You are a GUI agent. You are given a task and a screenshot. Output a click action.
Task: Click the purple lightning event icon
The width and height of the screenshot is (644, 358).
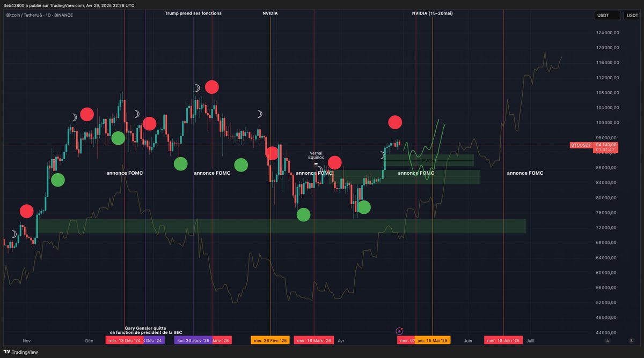pyautogui.click(x=399, y=331)
